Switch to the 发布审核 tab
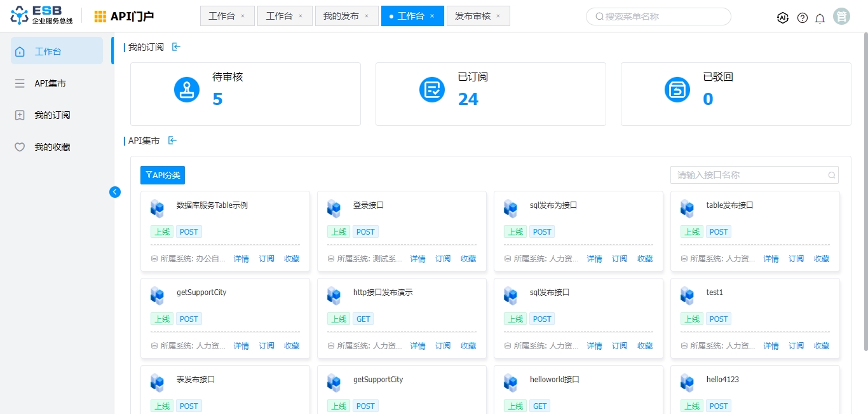Viewport: 868px width, 414px height. (473, 16)
